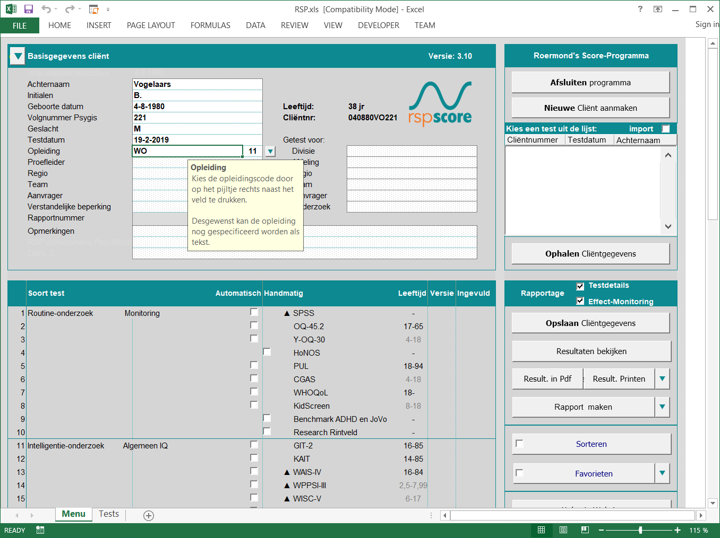720x538 pixels.
Task: Click Afsluiten programma button
Action: pos(591,83)
